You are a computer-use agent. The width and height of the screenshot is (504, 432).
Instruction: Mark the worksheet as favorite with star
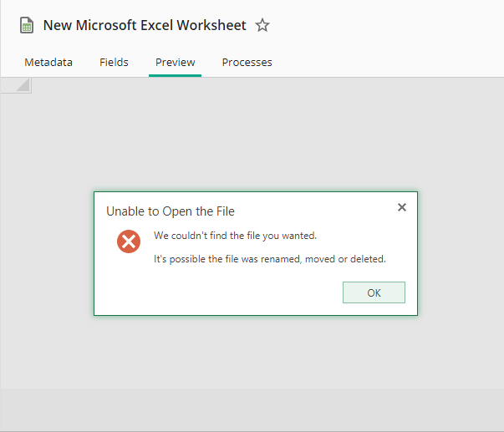[262, 25]
